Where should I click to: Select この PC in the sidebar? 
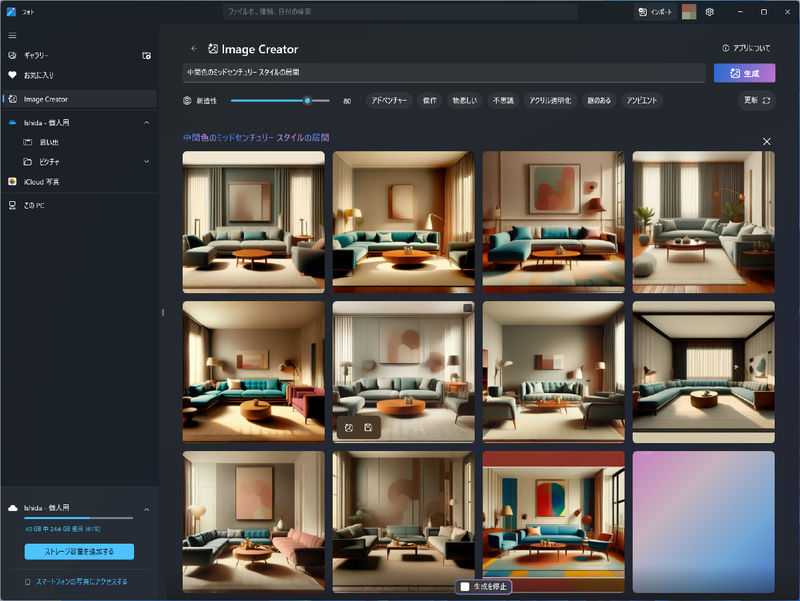pyautogui.click(x=35, y=205)
